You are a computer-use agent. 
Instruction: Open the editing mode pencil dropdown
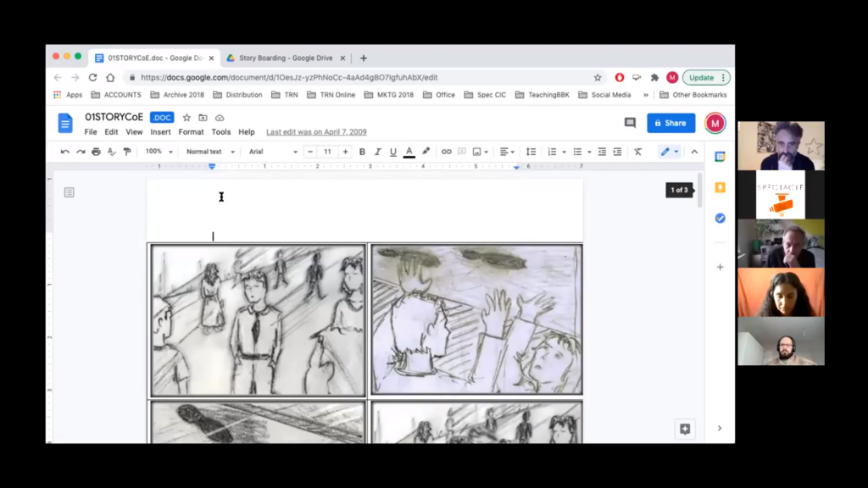click(x=669, y=152)
